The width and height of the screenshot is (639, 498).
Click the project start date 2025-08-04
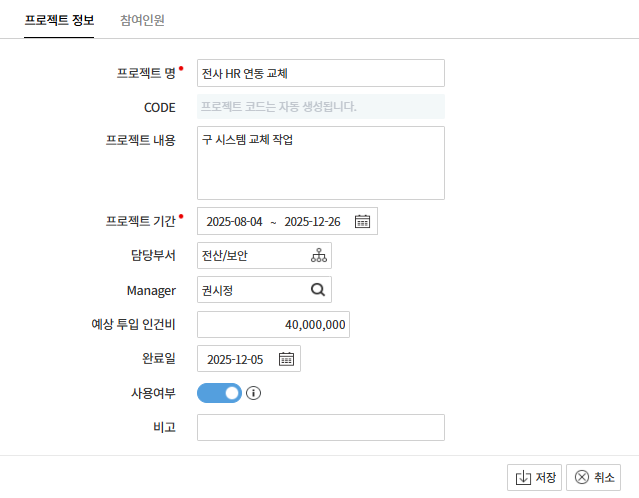point(234,222)
